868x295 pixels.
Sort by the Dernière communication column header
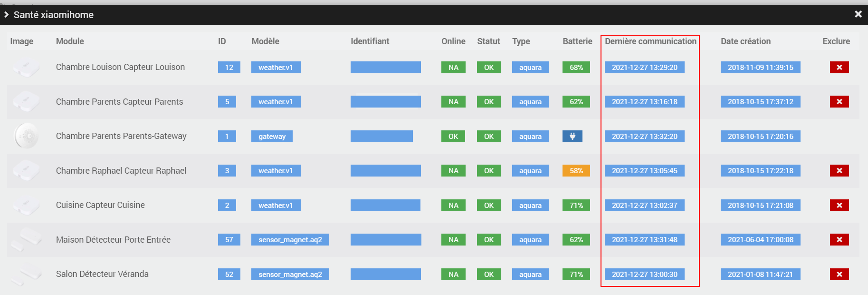[650, 41]
